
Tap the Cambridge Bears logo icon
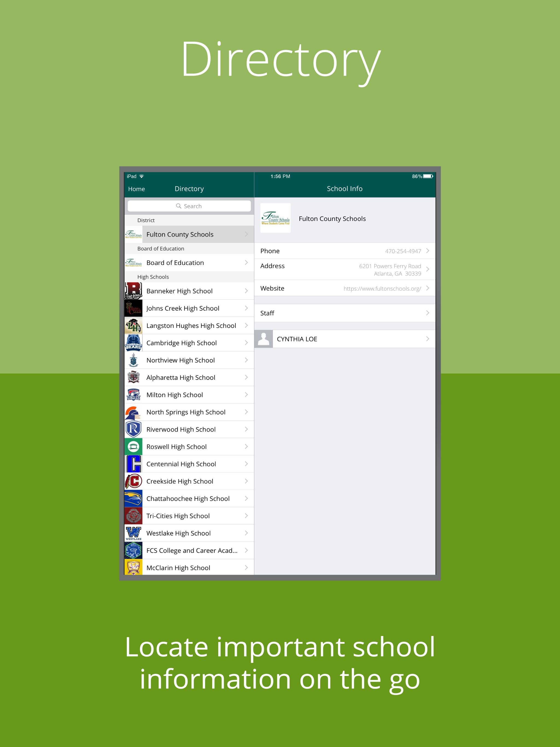click(x=133, y=343)
